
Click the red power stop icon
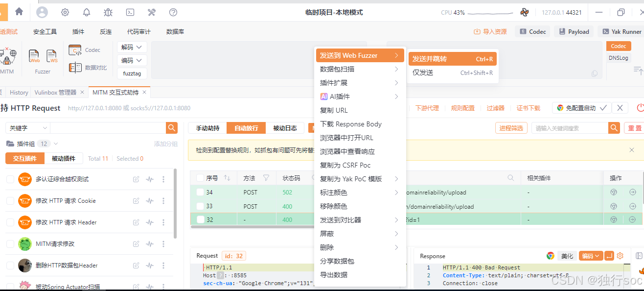coord(640,108)
